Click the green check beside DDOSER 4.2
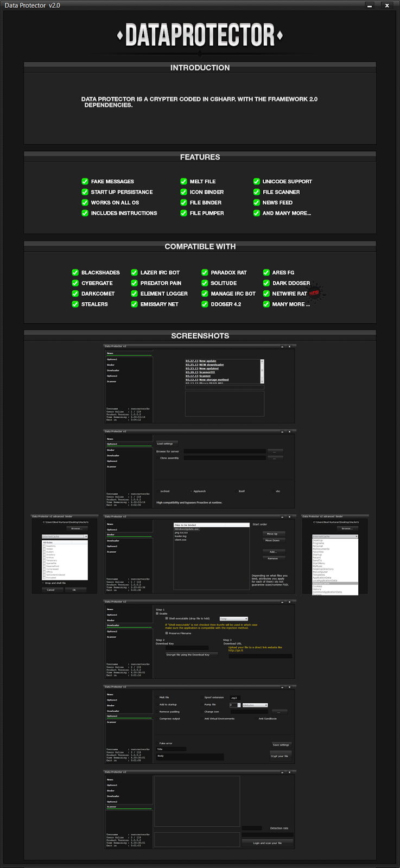This screenshot has width=400, height=868. tap(205, 304)
